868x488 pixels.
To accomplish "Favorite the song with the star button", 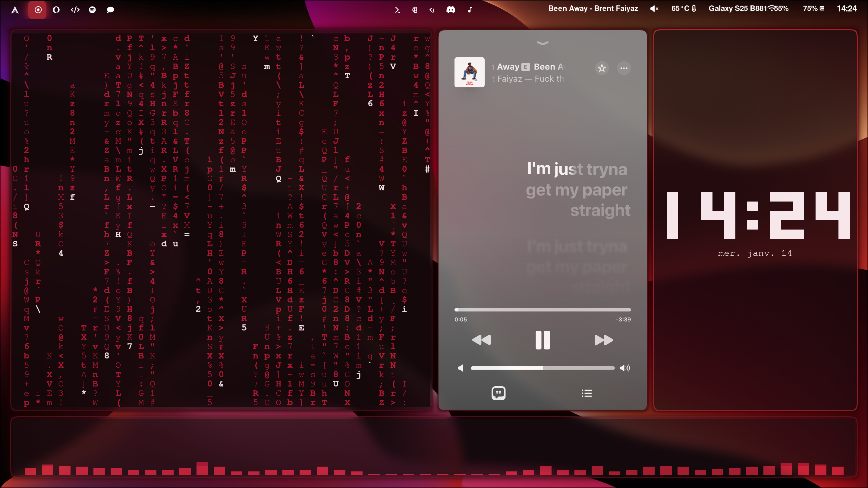I will [602, 68].
